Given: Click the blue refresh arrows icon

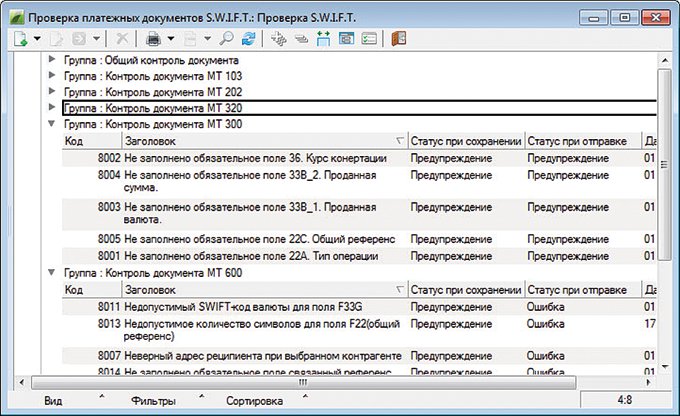Looking at the screenshot, I should (248, 39).
